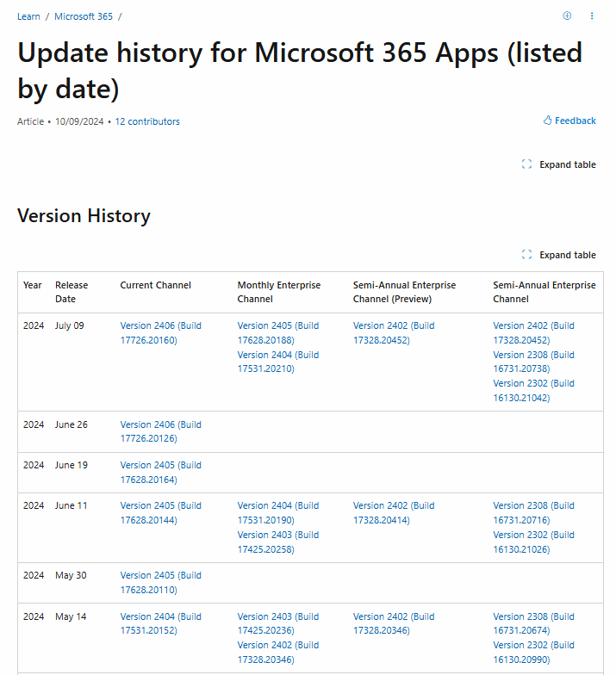Open Version 2402 Build 17328.20452 in Preview column
The image size is (616, 675).
click(394, 332)
